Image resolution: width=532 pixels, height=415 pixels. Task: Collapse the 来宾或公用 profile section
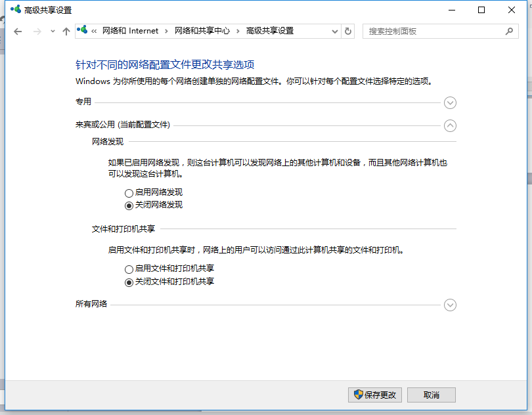tap(450, 125)
